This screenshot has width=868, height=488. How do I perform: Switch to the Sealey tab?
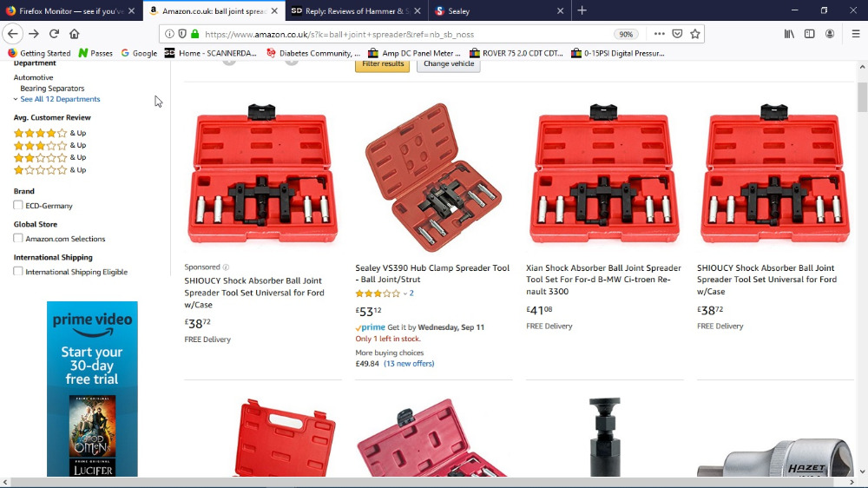(497, 10)
